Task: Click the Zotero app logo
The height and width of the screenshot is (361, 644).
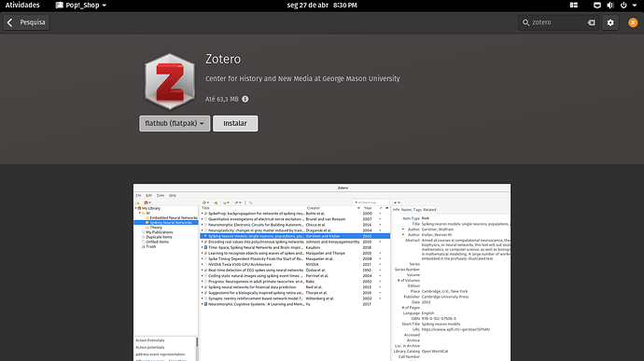Action: [170, 81]
